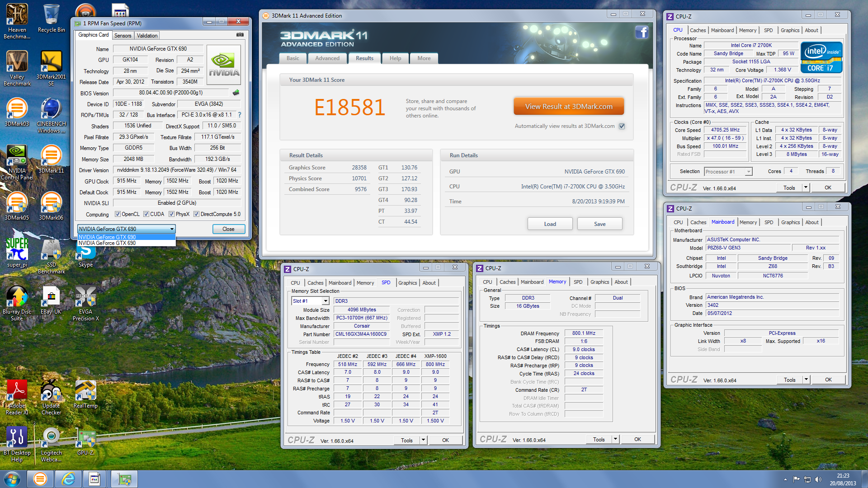Expand Tools arrow in CPU-Z CPU window

[806, 188]
